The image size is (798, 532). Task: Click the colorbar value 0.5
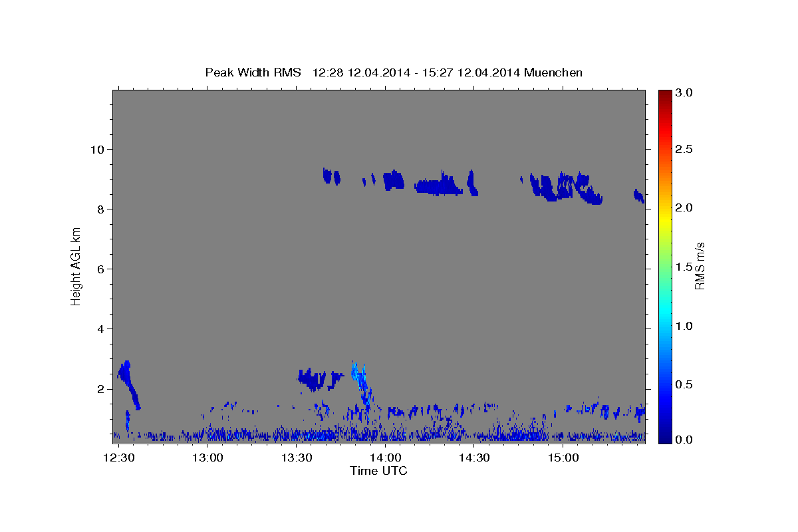[x=686, y=384]
